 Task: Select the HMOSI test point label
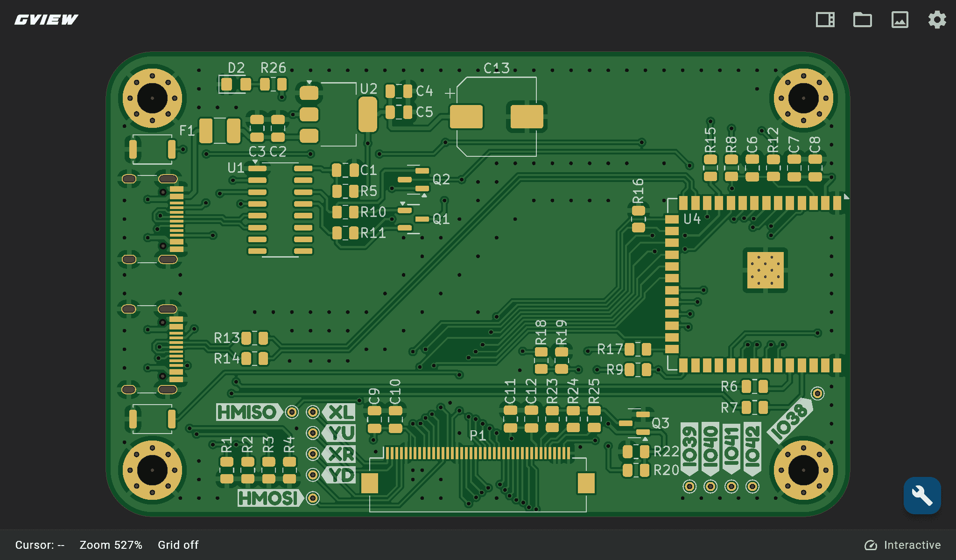point(270,498)
